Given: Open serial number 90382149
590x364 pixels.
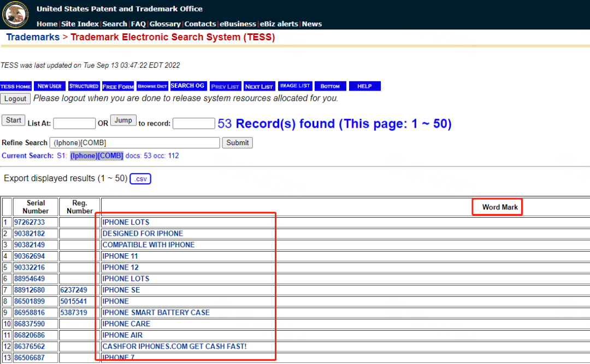Looking at the screenshot, I should (x=29, y=245).
